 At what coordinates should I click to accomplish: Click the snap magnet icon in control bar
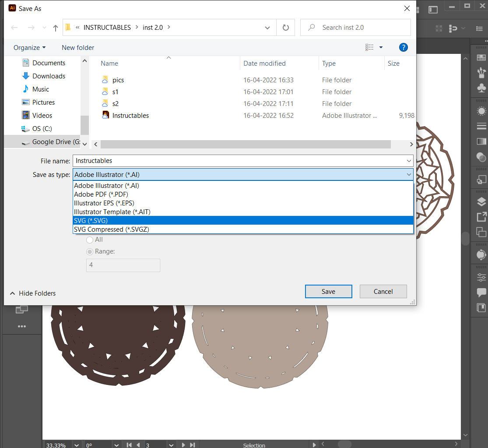[453, 28]
